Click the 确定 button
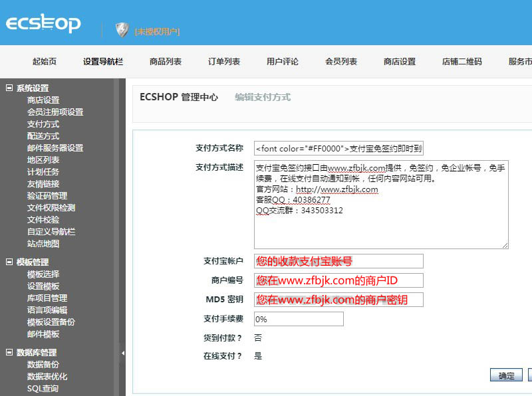Viewport: 532px width, 396px height. [x=506, y=375]
